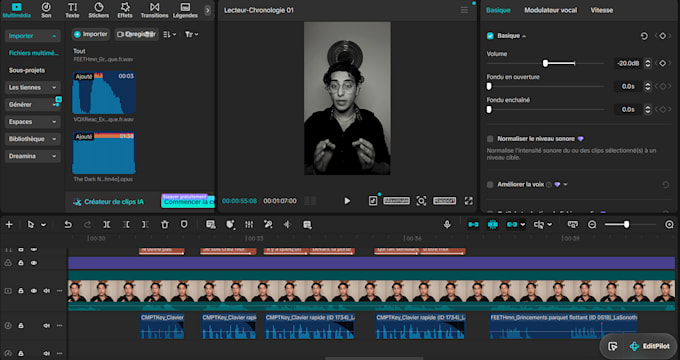
Task: Add a marker with the shield icon
Action: (x=184, y=224)
